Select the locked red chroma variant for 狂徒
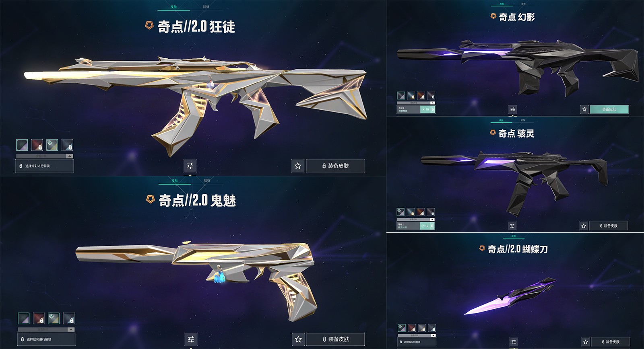Viewport: 644px width, 349px height. 37,145
